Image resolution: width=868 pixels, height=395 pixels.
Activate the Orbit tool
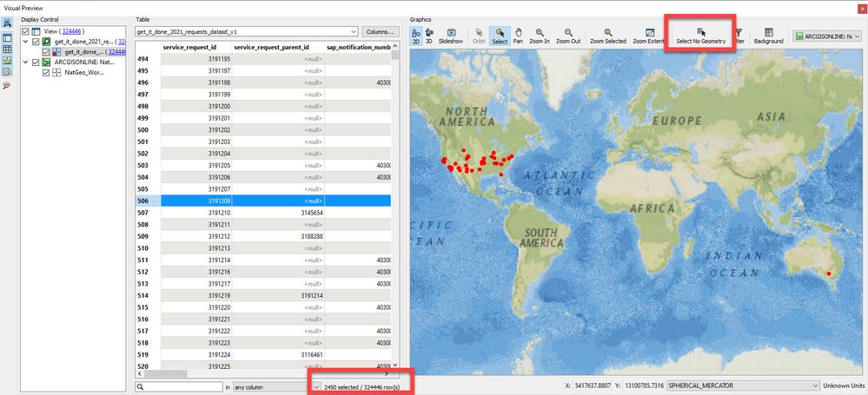point(479,36)
